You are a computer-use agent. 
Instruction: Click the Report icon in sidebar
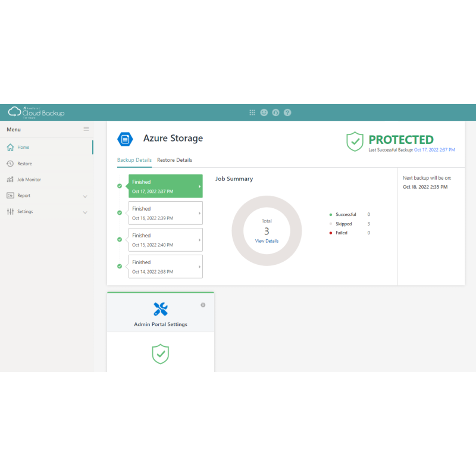[x=10, y=196]
